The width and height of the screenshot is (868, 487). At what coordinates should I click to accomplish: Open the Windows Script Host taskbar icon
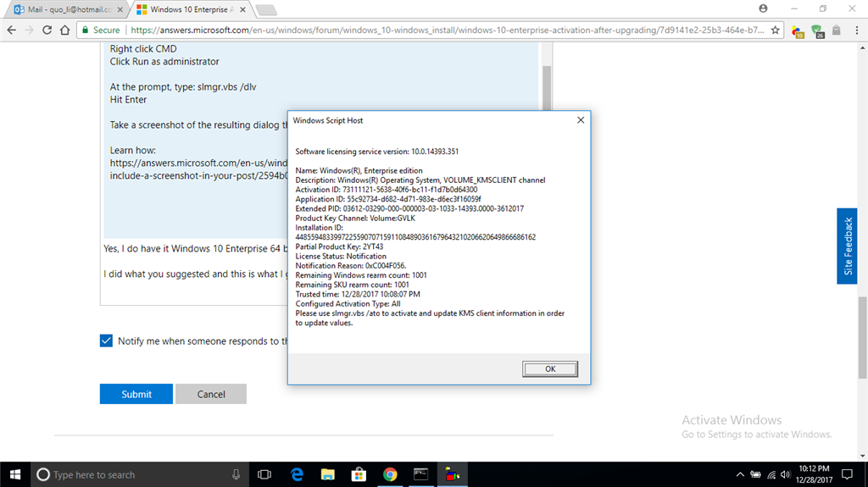pos(453,474)
